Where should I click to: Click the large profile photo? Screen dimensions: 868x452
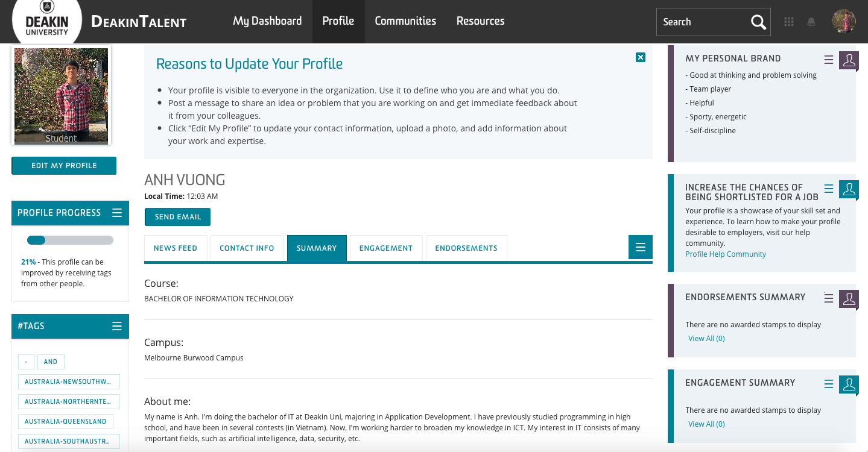click(x=61, y=96)
